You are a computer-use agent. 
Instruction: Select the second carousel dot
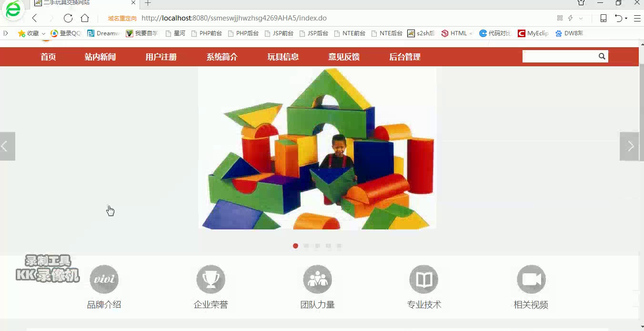tap(306, 246)
